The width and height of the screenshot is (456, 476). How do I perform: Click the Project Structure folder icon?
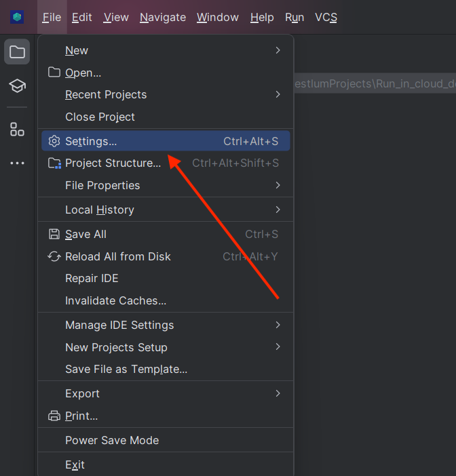tap(54, 163)
